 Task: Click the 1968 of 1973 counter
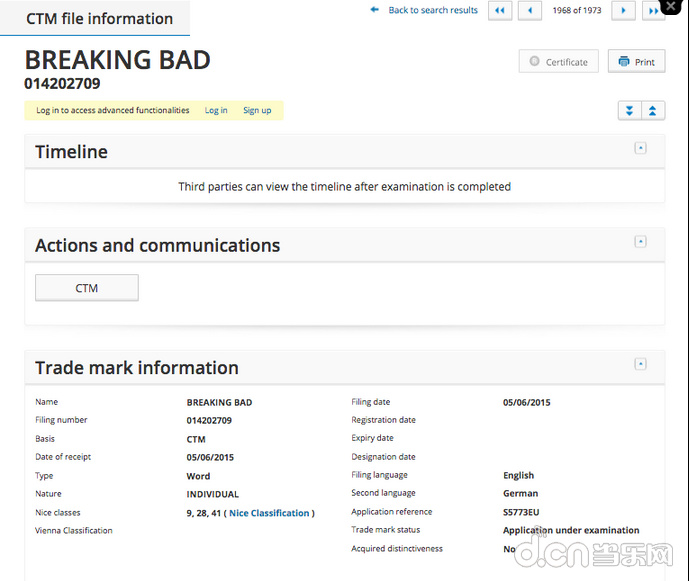pyautogui.click(x=577, y=10)
